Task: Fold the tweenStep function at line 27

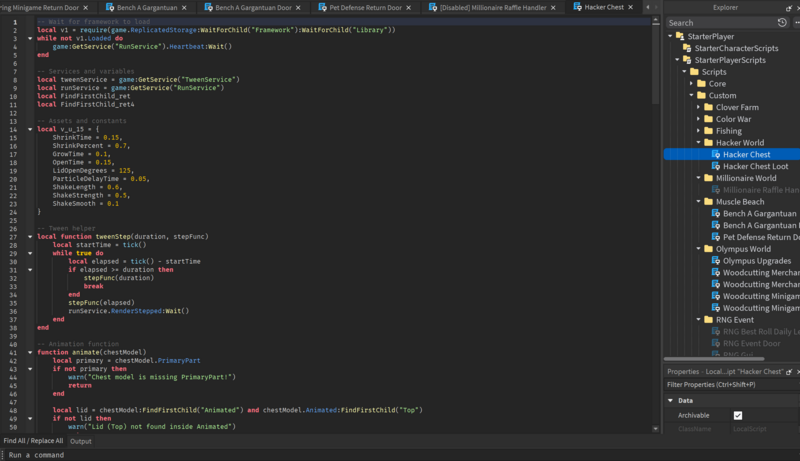Action: [x=30, y=236]
